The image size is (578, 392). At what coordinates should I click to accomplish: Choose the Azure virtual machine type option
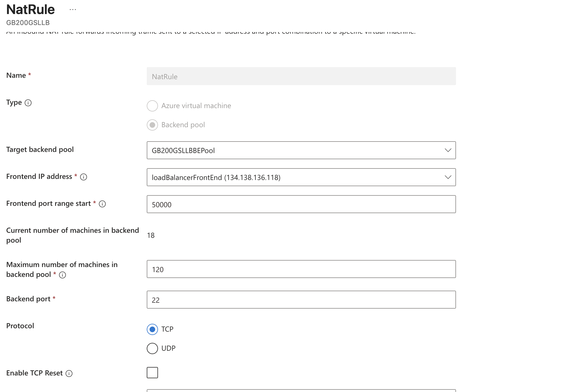152,106
